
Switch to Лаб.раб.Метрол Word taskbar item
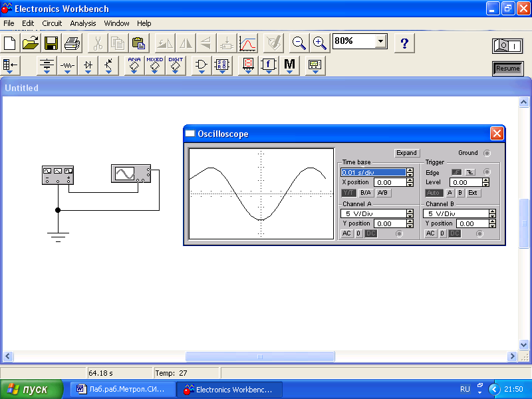123,390
